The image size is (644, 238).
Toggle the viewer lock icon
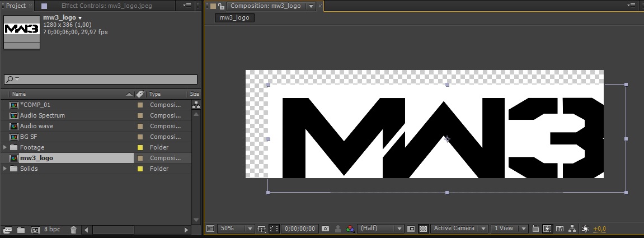click(x=222, y=6)
